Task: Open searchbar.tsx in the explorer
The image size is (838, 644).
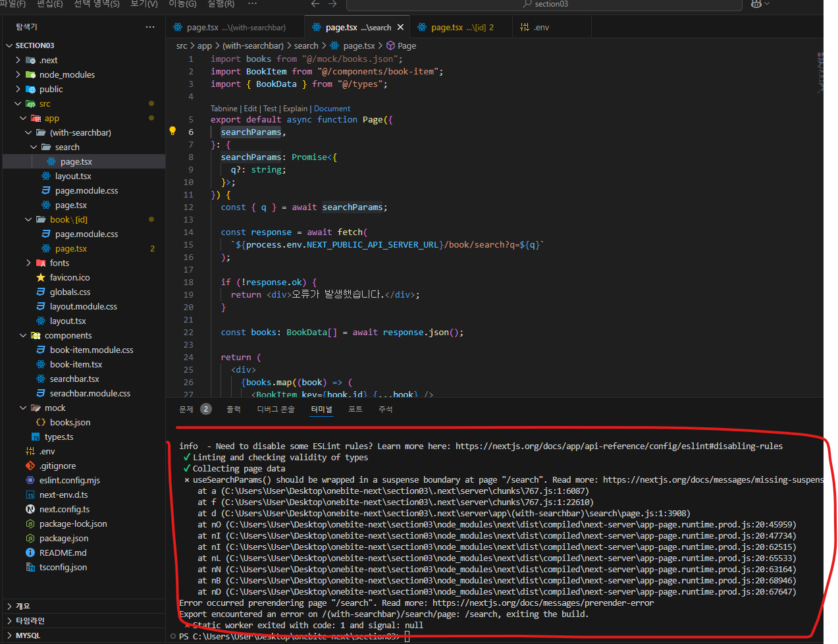Action: pos(83,379)
